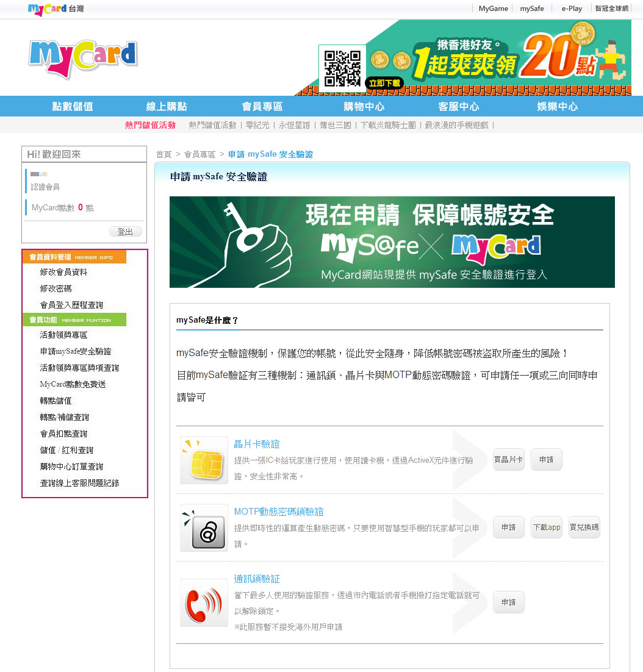Go to 會員專區 in the breadcrumb

[199, 154]
